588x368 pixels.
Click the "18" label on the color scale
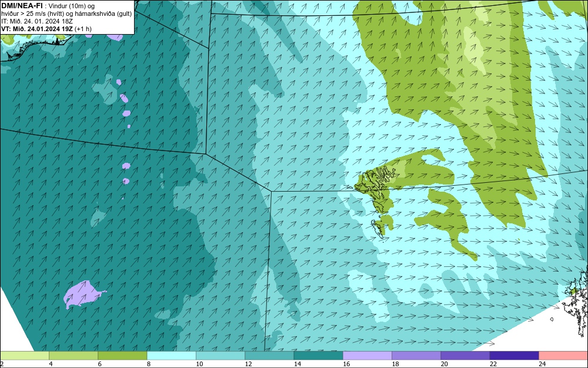396,364
